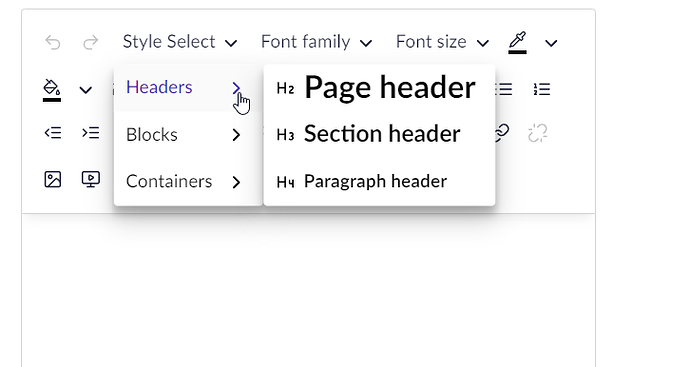Click the decrease indent icon
The height and width of the screenshot is (367, 690).
coord(53,132)
